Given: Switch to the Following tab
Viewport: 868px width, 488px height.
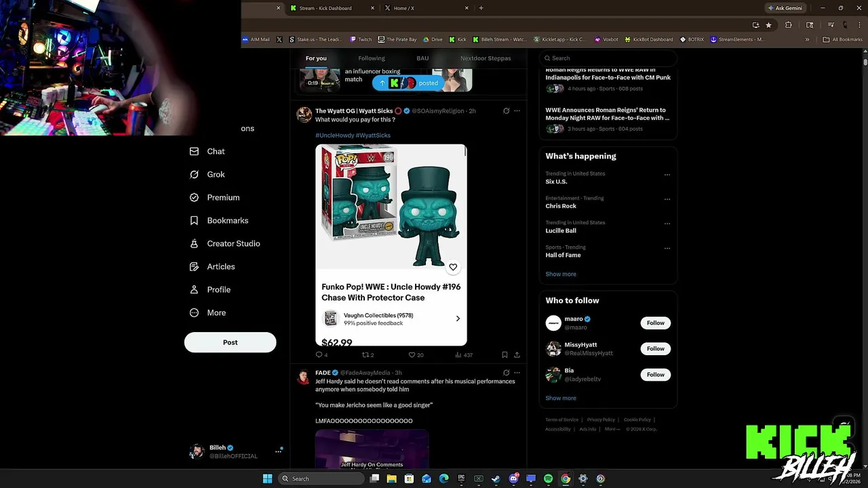Looking at the screenshot, I should coord(372,58).
